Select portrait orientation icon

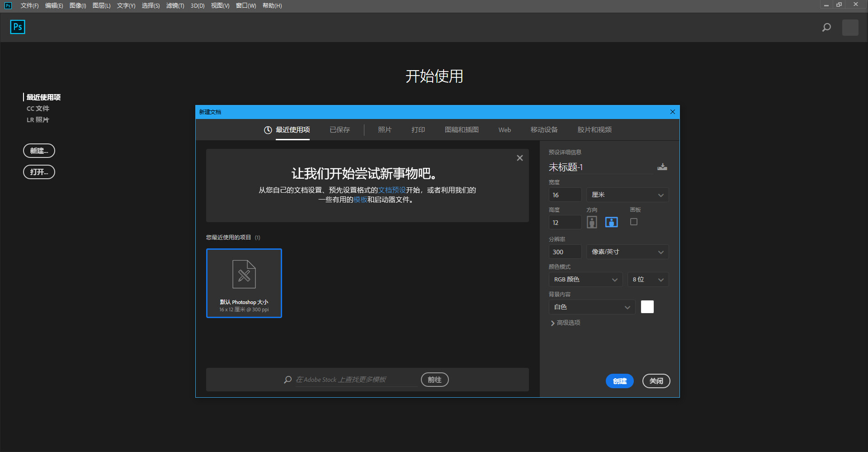point(592,222)
